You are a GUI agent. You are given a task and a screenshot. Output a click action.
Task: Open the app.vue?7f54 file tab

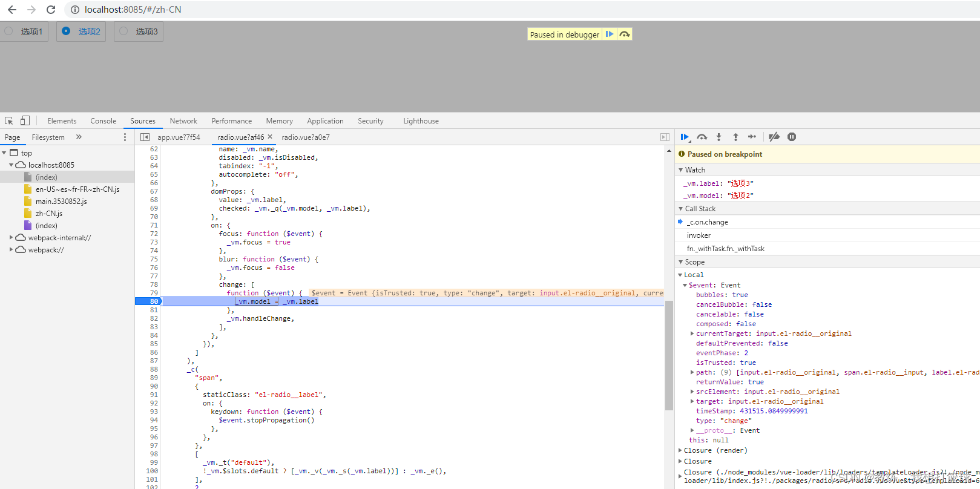(x=179, y=137)
